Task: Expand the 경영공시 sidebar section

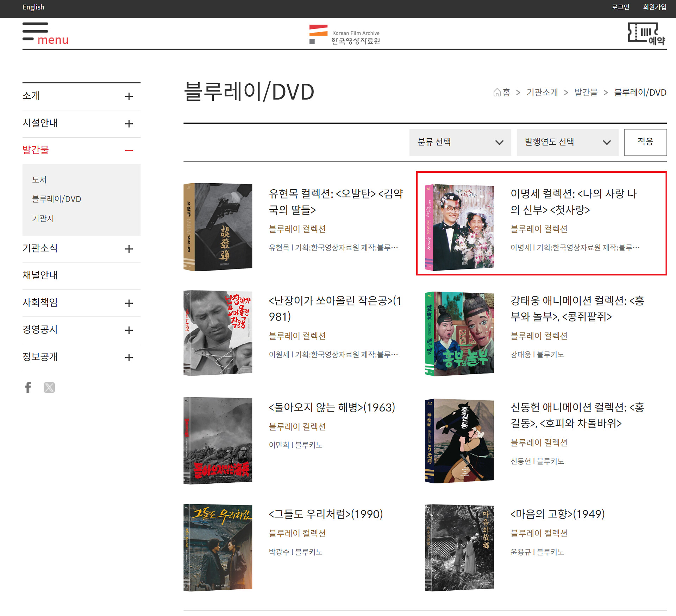Action: coord(129,330)
